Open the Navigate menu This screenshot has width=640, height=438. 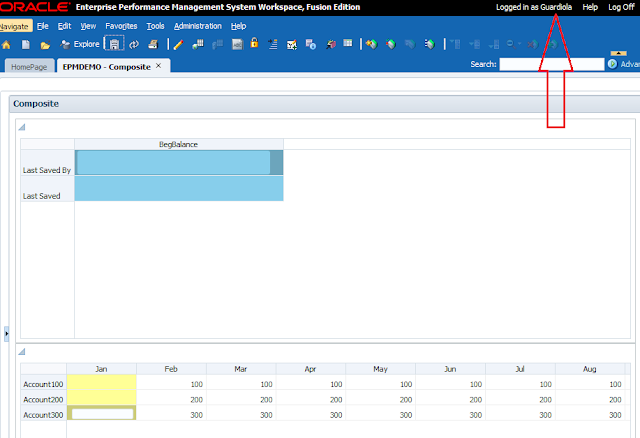(x=15, y=27)
